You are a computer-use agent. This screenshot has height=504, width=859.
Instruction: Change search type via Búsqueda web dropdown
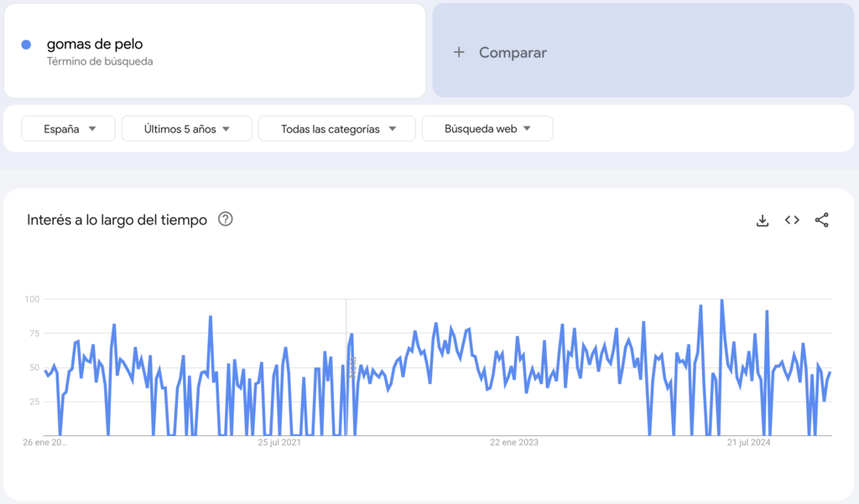pos(487,128)
